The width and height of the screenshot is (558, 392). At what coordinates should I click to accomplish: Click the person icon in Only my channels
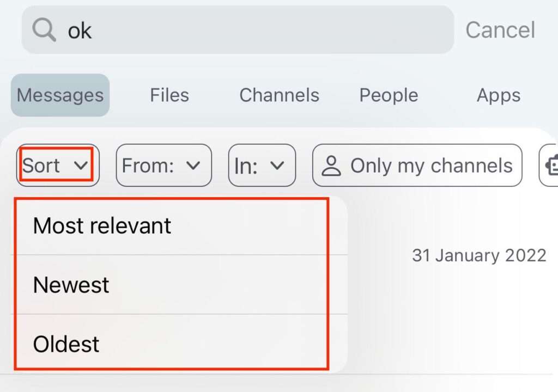coord(331,166)
